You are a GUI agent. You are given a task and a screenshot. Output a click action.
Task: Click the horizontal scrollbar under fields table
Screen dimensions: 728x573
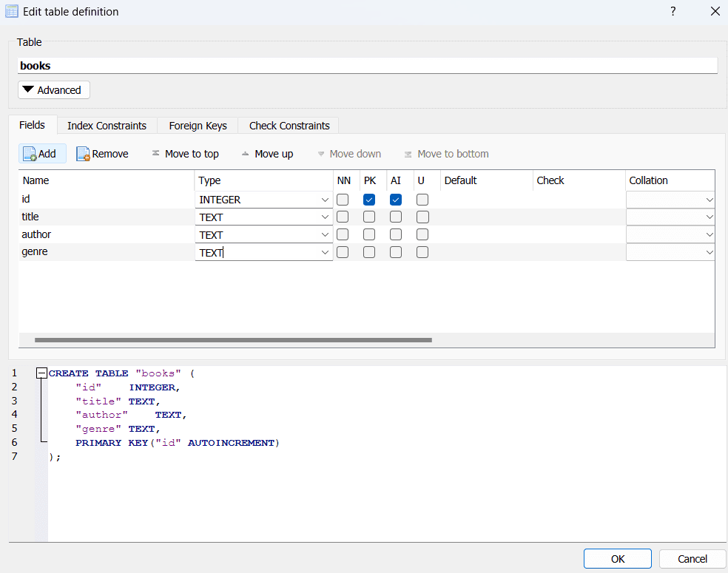[233, 340]
